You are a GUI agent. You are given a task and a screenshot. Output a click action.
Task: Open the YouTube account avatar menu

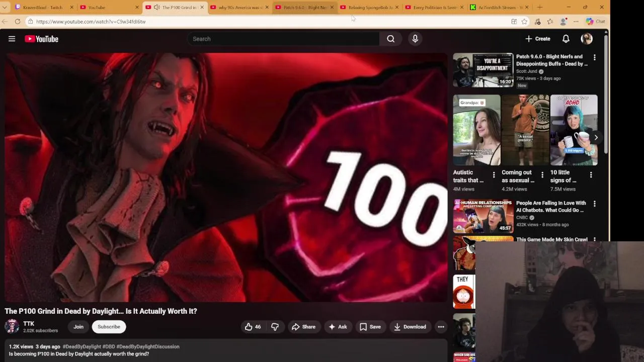click(x=587, y=39)
